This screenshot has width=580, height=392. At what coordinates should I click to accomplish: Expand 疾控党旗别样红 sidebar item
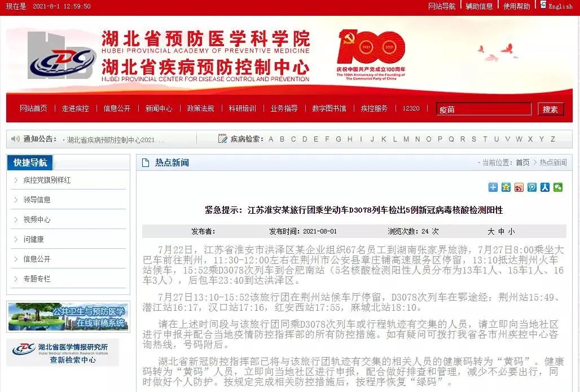pos(68,180)
